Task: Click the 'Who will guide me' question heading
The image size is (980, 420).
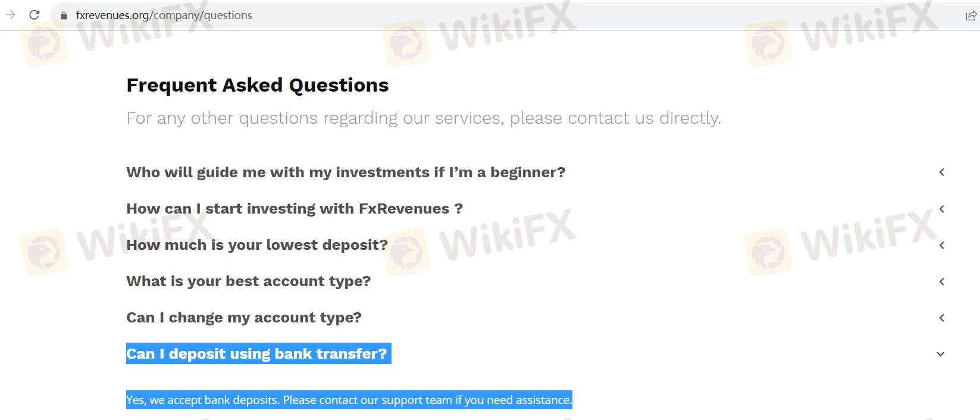Action: point(345,172)
